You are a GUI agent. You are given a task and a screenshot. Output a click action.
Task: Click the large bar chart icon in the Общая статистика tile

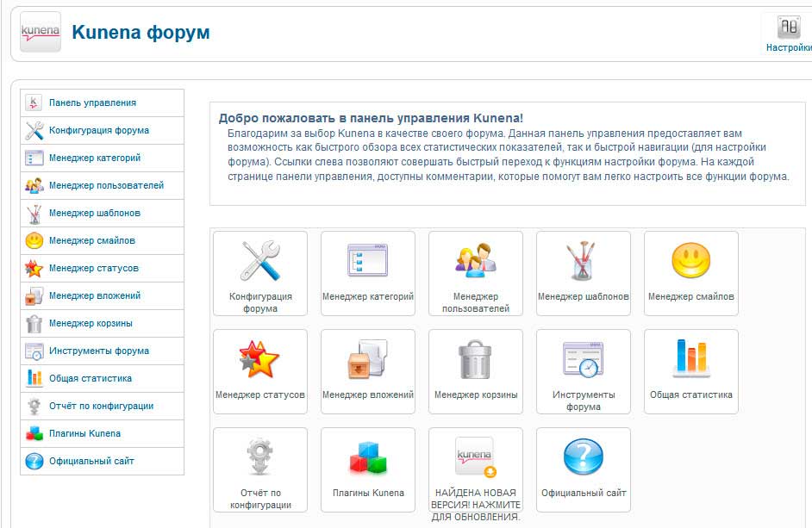point(691,357)
